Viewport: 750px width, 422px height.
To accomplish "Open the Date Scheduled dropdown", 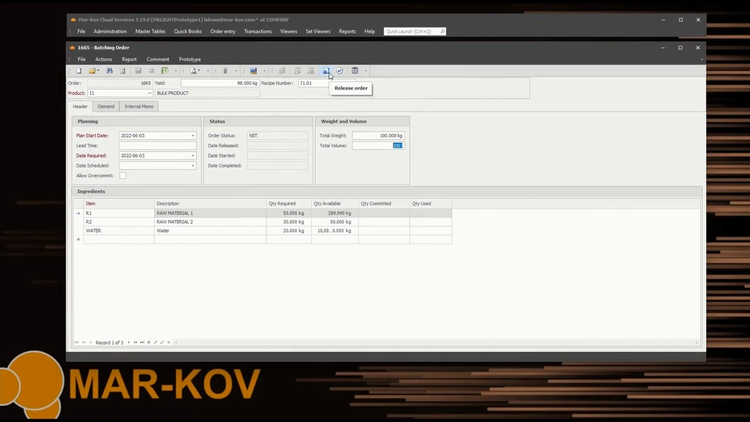I will [193, 166].
